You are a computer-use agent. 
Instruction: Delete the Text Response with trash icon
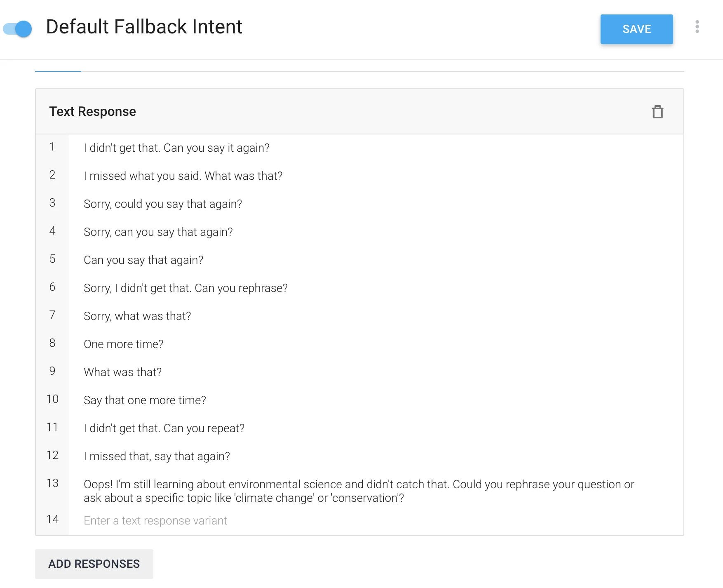[657, 112]
